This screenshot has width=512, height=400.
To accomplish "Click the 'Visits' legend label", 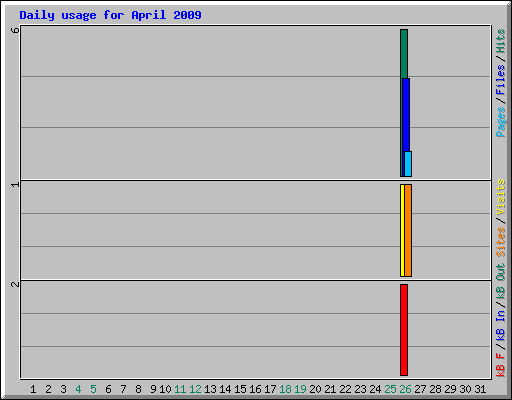I will (501, 197).
